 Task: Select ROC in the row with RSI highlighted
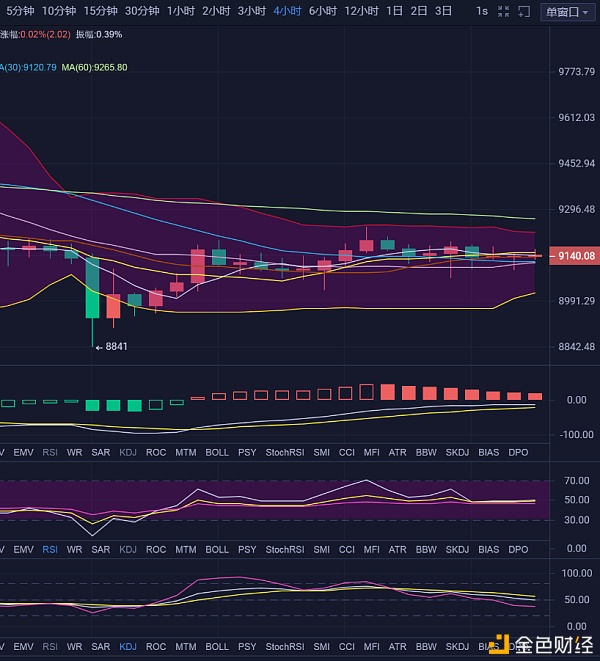click(x=156, y=549)
